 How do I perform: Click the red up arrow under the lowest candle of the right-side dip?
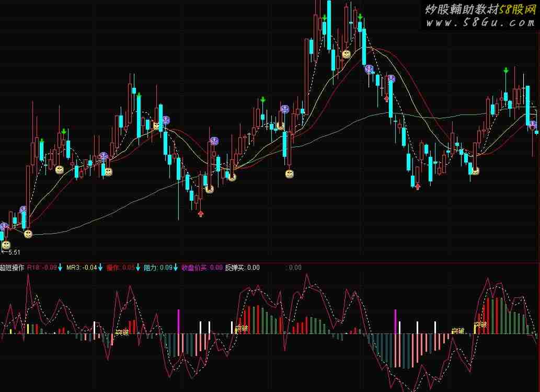pos(418,187)
